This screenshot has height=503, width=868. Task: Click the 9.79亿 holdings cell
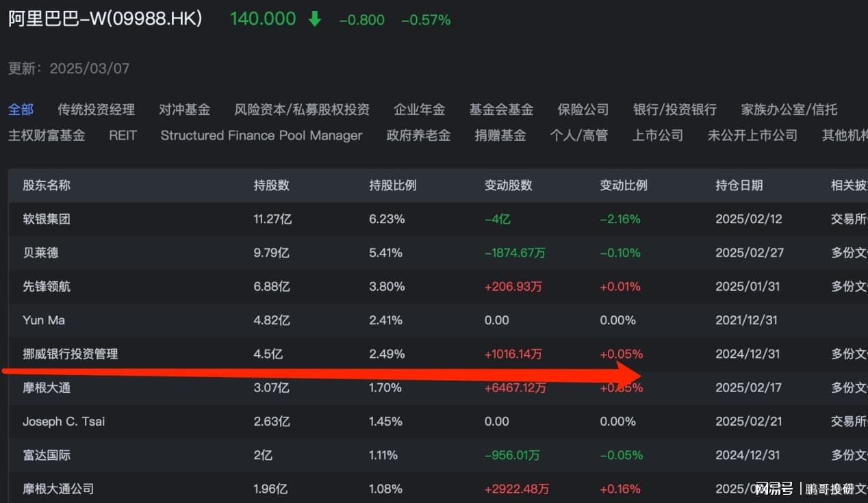271,253
